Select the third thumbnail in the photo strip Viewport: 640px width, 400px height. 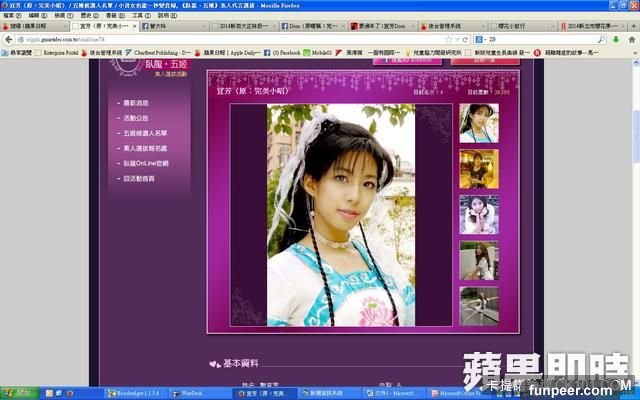[x=478, y=214]
